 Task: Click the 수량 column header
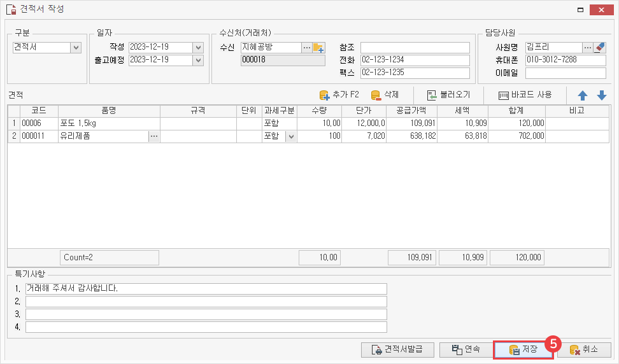click(319, 111)
